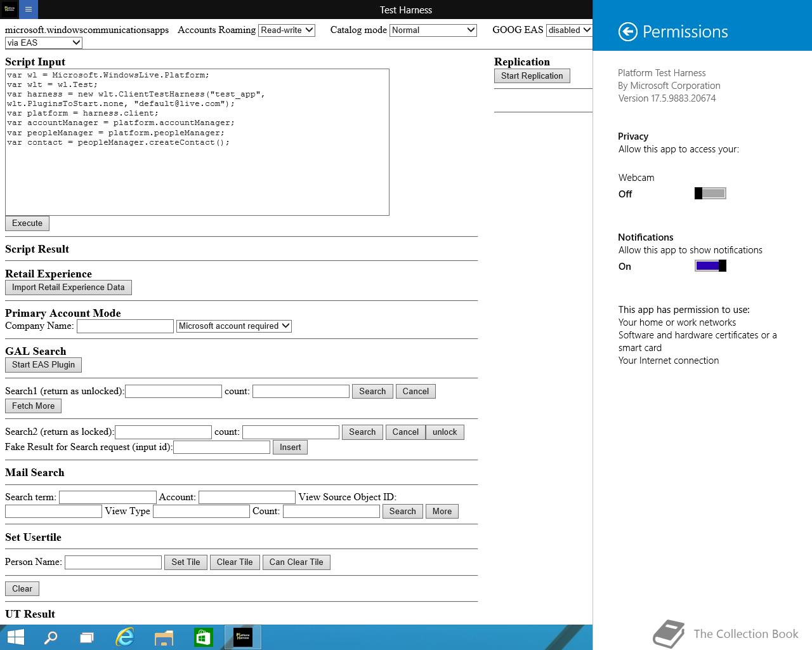812x650 pixels.
Task: Click the unlock button
Action: pos(445,432)
